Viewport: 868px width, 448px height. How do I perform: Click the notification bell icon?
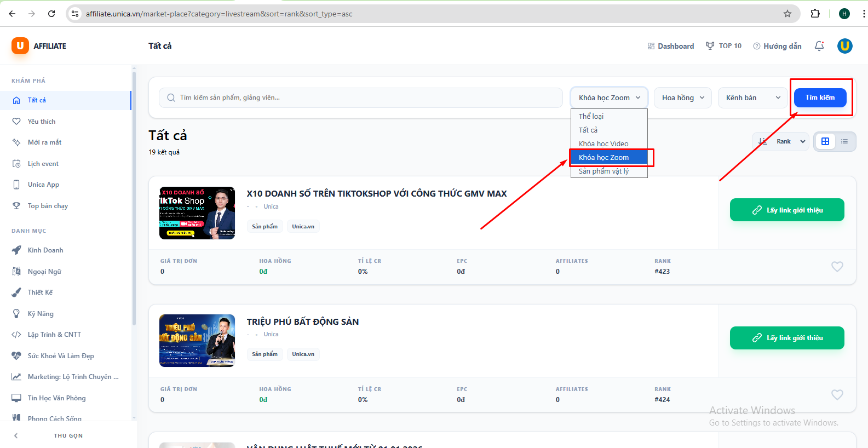819,46
